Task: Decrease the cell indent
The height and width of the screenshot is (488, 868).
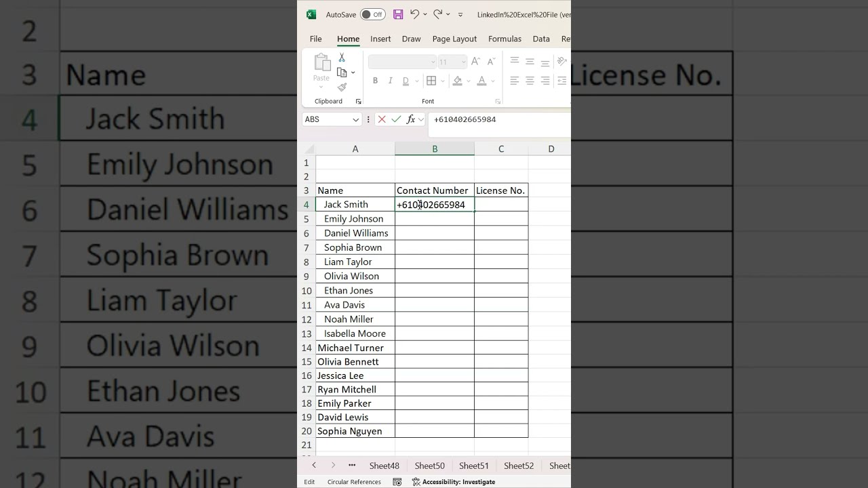Action: click(562, 81)
